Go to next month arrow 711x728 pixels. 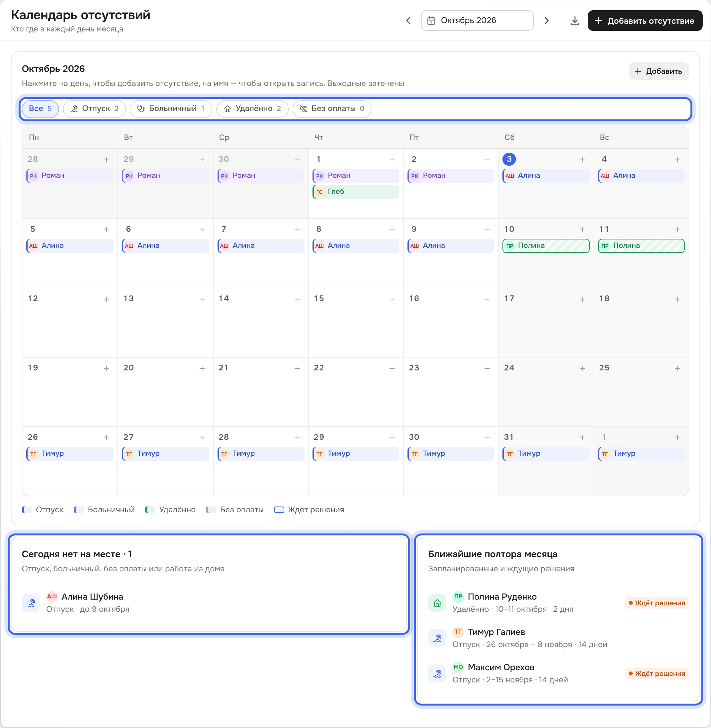click(x=546, y=21)
